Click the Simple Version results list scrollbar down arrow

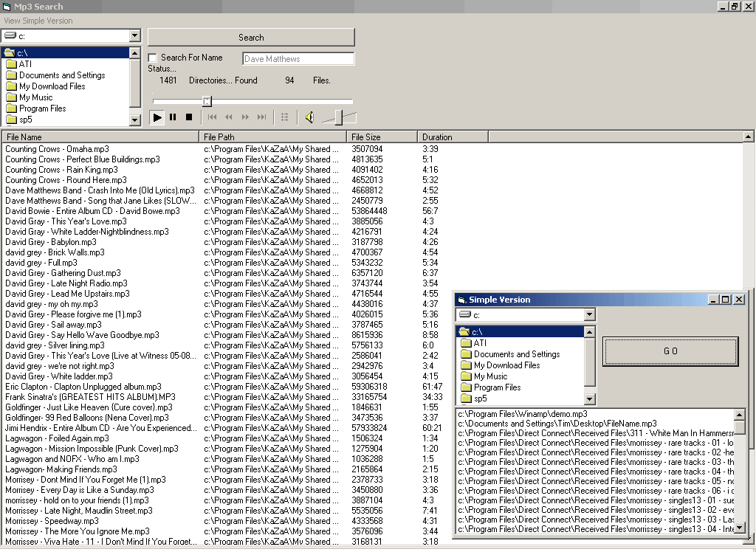[x=740, y=528]
